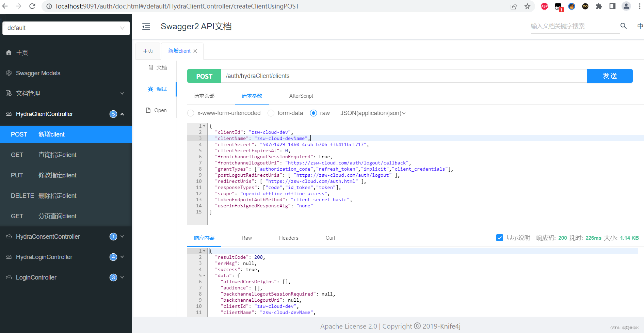644x333 pixels.
Task: Click the /auth/hydraClient/clients URL field
Action: coord(404,76)
